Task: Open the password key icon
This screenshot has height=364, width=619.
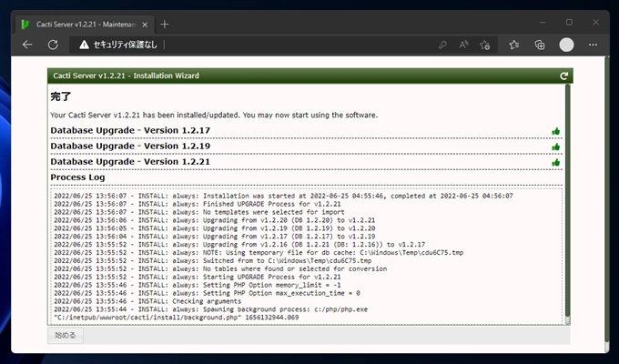Action: click(442, 45)
